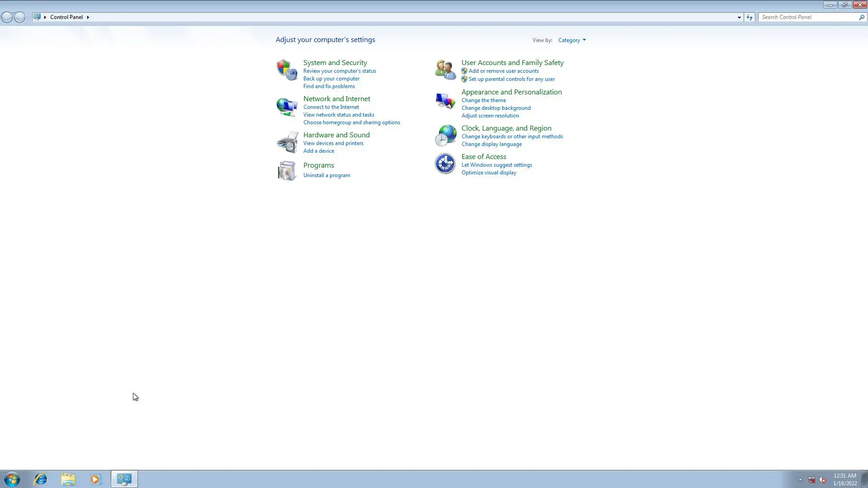Open the Hardware and Sound printer icon

coord(287,142)
